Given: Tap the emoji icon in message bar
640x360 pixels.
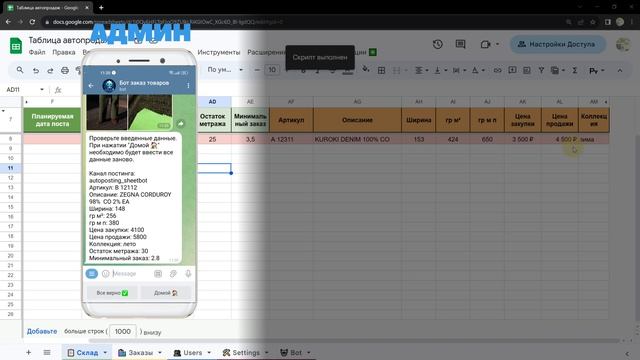Looking at the screenshot, I should (105, 273).
